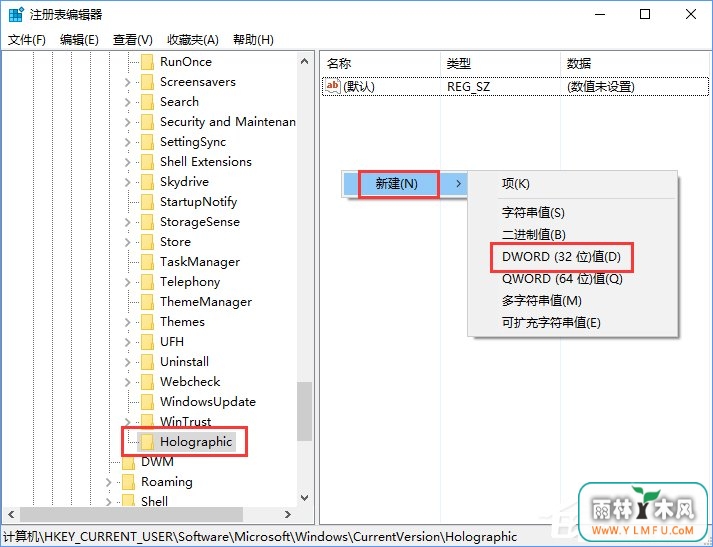Click the StorageSense folder icon

pos(147,222)
